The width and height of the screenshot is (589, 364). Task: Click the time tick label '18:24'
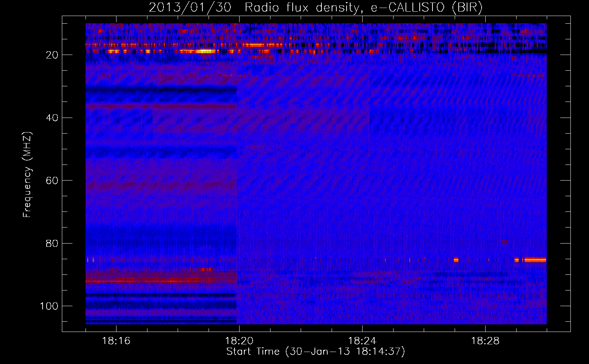pyautogui.click(x=362, y=341)
